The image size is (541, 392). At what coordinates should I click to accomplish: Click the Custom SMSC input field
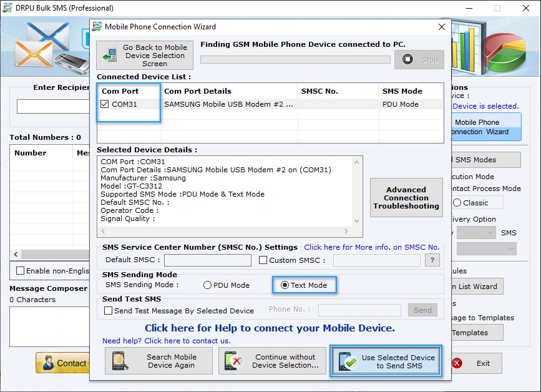377,260
